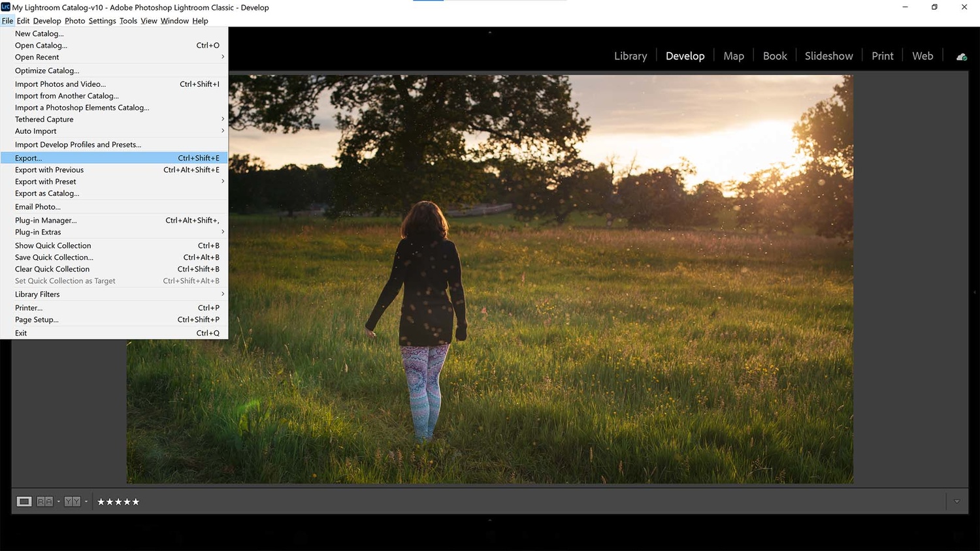Choose Plug-in Manager... menu entry
This screenshot has width=980, height=551.
(46, 221)
